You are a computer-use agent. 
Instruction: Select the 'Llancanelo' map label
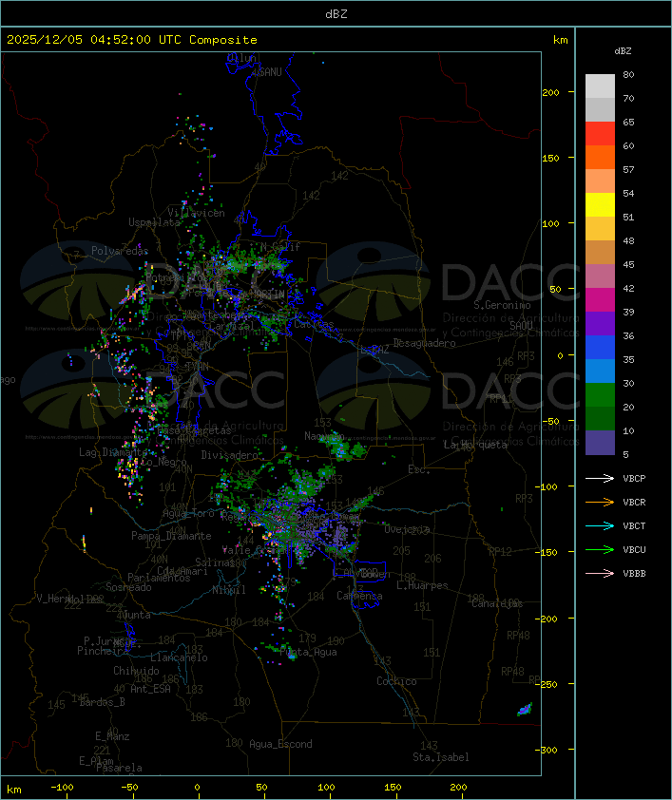pos(179,657)
